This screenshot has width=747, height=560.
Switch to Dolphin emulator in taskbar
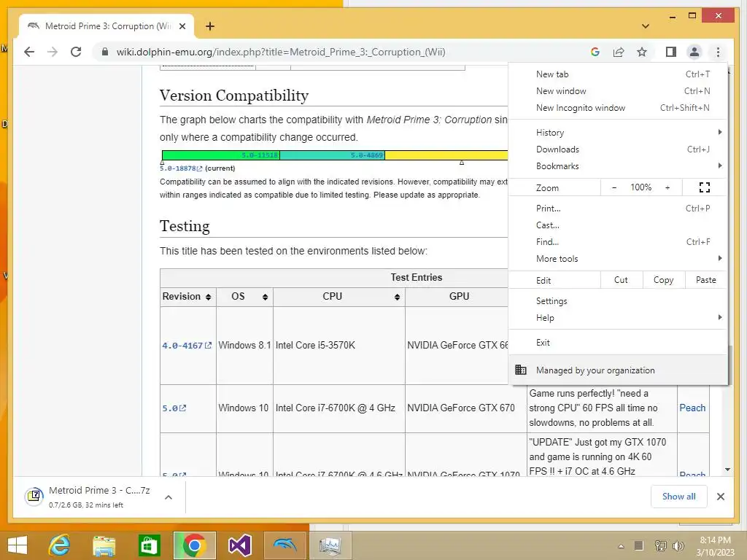285,545
